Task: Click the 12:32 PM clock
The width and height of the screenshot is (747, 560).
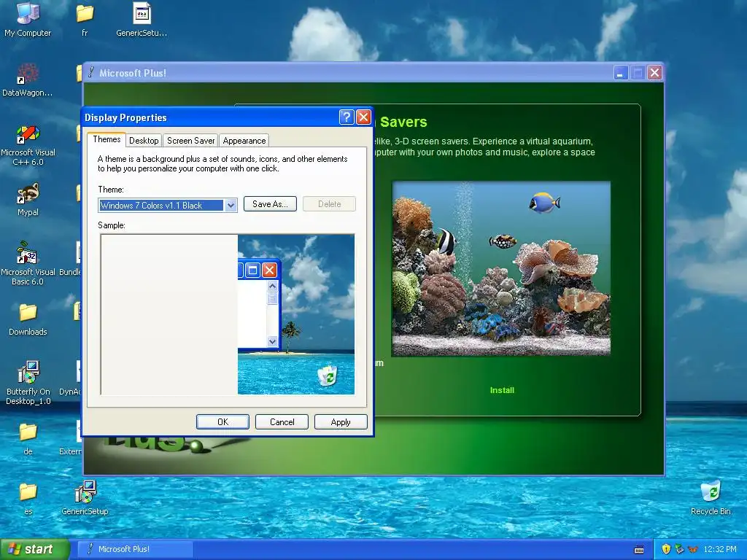Action: 719,549
